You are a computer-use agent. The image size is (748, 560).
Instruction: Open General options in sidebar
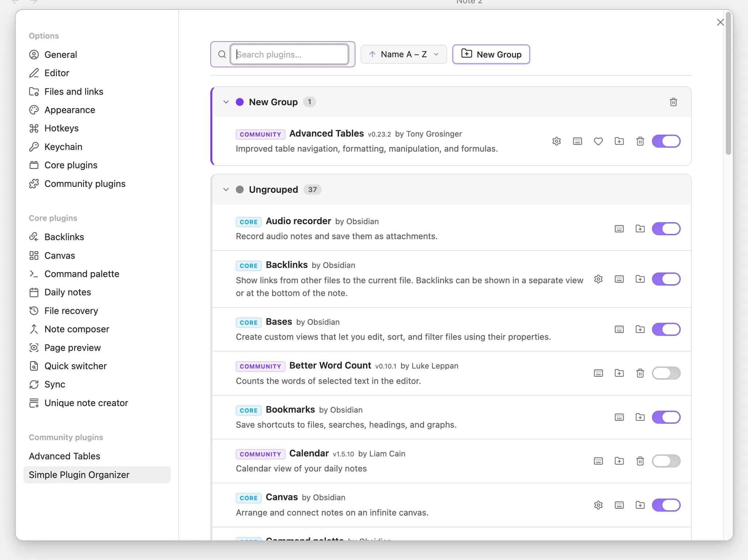97,55
